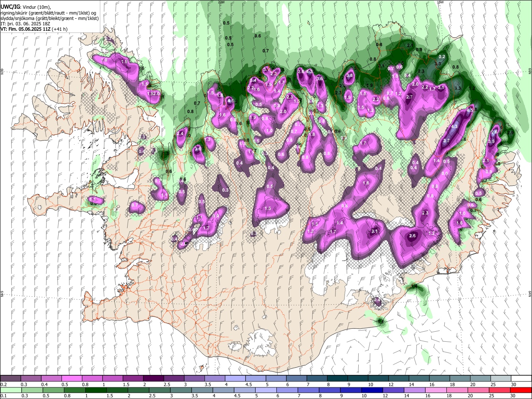Click the pale lavender snow swatch at 4
The image size is (532, 399).
[235, 378]
